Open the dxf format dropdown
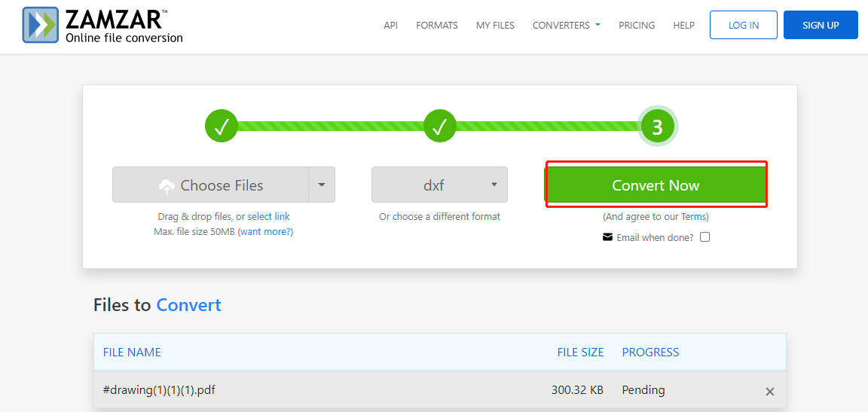The width and height of the screenshot is (868, 412). [439, 185]
